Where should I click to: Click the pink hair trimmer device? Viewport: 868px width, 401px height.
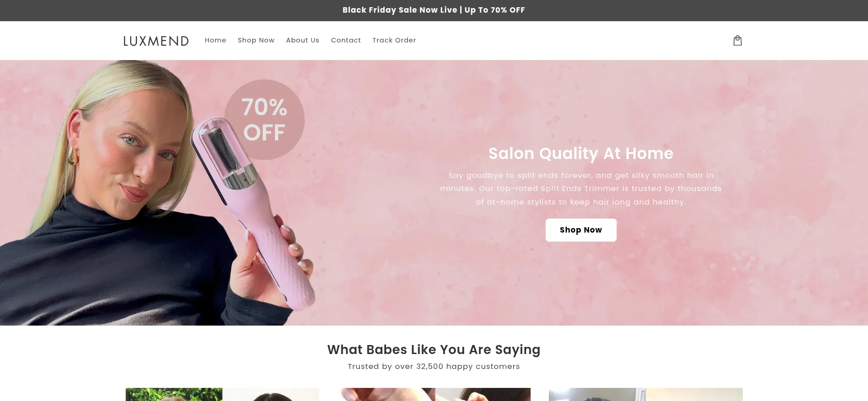pos(253,212)
